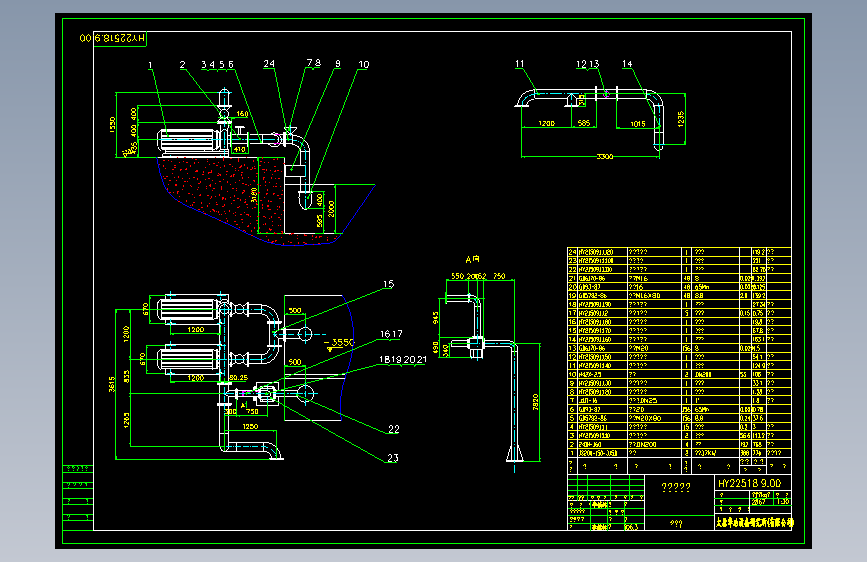The image size is (867, 562).
Task: Select the -3.550 elevation marker
Action: click(338, 343)
